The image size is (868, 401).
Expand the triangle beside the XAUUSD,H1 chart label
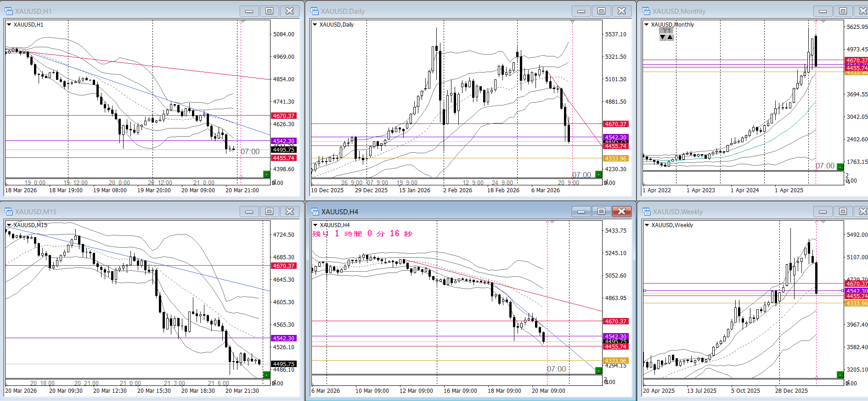[9, 25]
